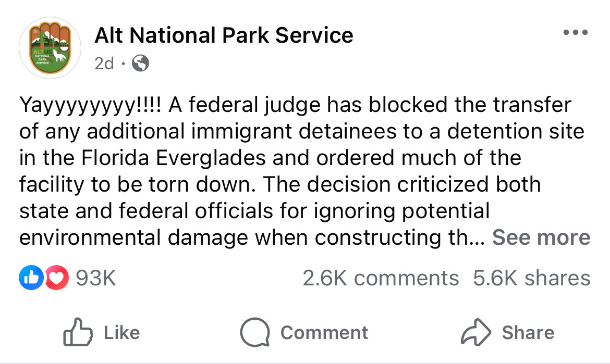Open the 93K reactions list
This screenshot has height=364, width=610.
click(x=96, y=278)
